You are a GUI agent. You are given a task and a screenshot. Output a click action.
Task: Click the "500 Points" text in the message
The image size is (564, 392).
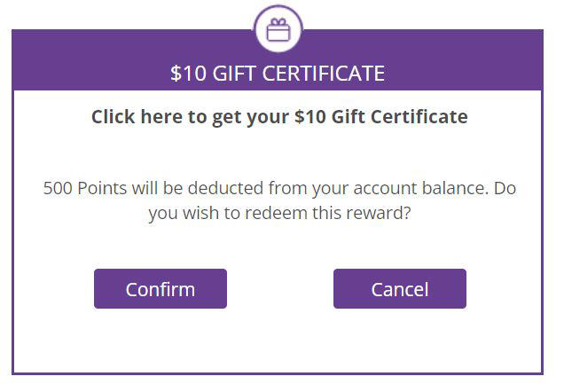(85, 188)
